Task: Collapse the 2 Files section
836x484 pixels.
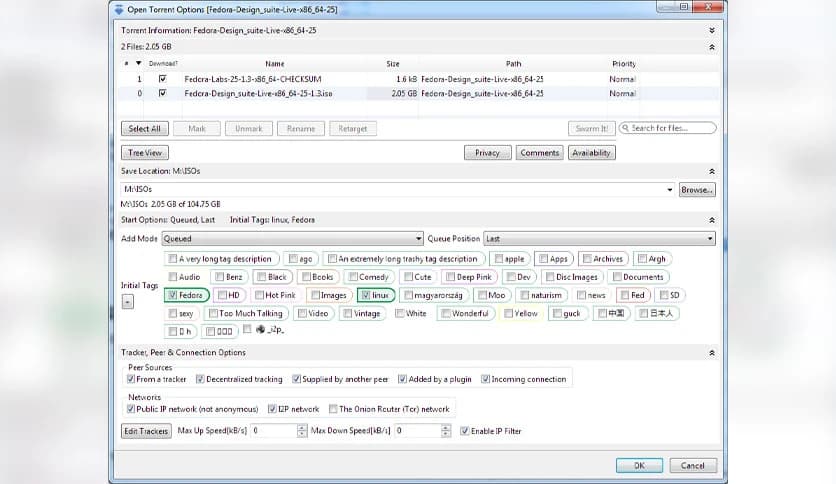Action: click(712, 47)
